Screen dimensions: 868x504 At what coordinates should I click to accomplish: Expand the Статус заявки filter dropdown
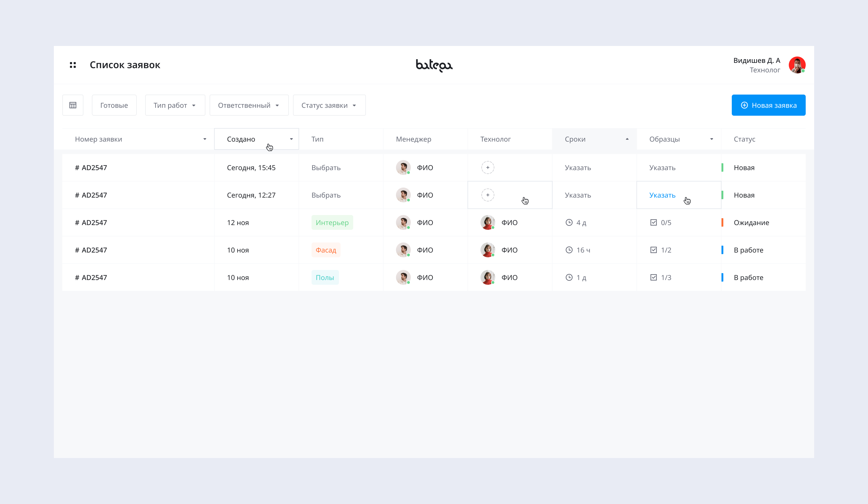tap(329, 105)
